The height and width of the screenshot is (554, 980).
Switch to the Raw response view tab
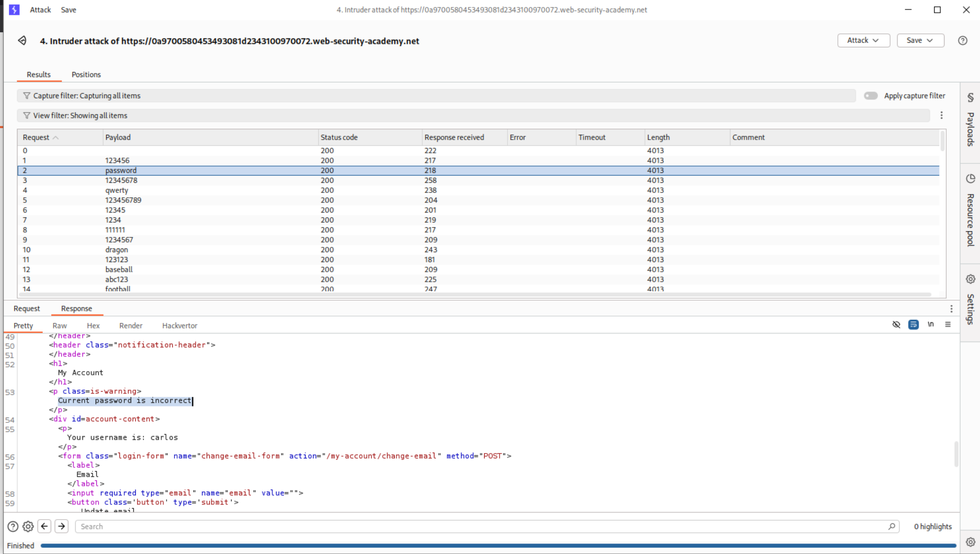click(x=60, y=326)
